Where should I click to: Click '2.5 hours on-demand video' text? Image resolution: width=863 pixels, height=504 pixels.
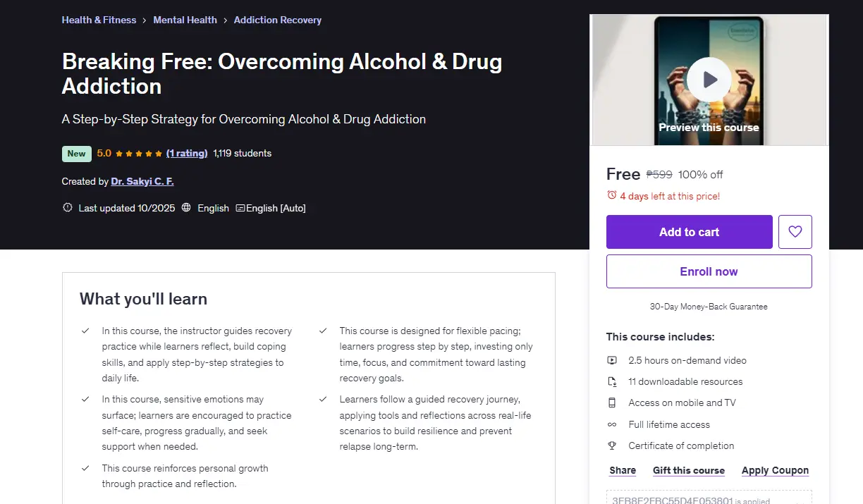click(x=687, y=360)
